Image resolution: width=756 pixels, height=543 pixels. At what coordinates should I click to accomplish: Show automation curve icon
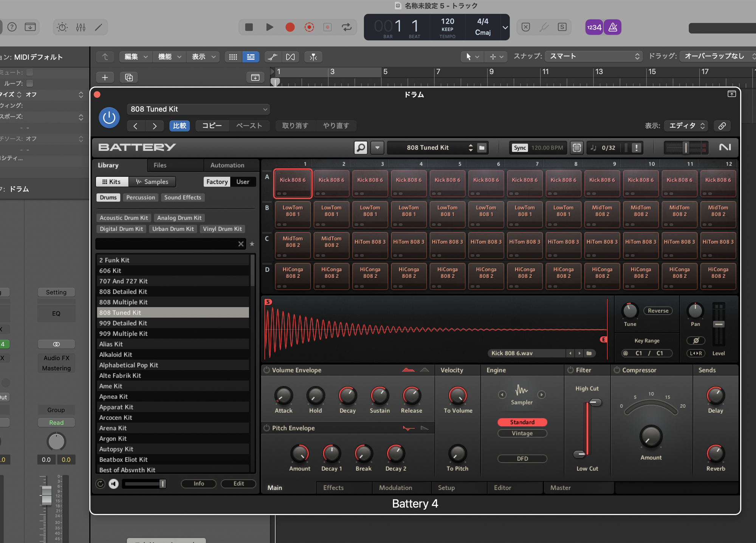click(x=273, y=57)
